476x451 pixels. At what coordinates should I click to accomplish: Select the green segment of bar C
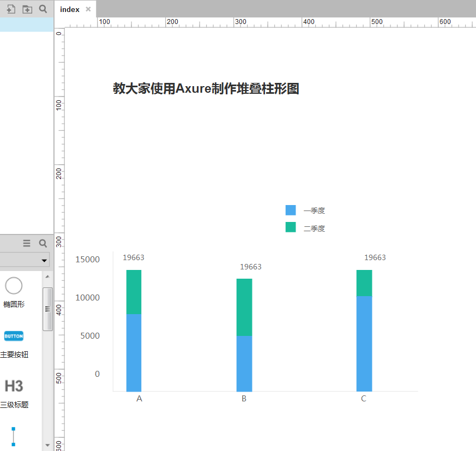tap(364, 283)
